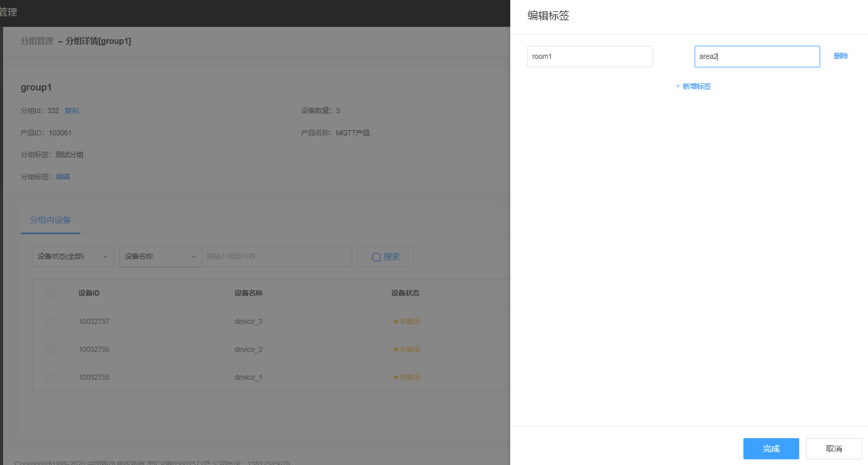Viewport: 868px width, 465px height.
Task: Open the 设备名称 search-field dropdown
Action: pyautogui.click(x=160, y=256)
